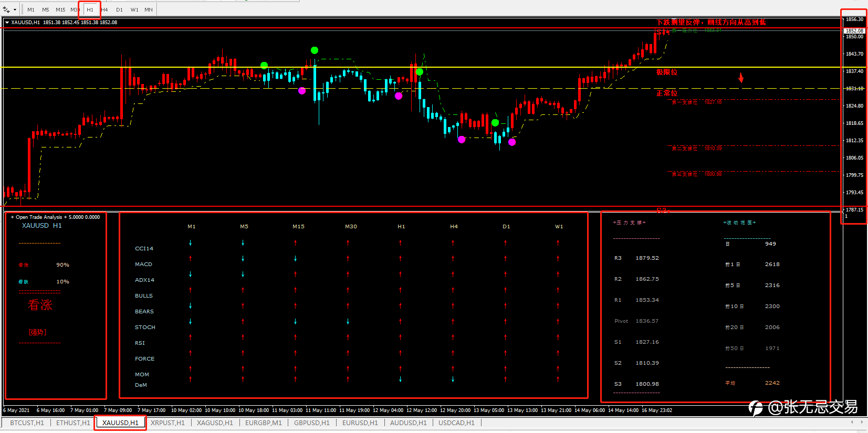Select the green signal dot above the solid yellow line

tap(315, 50)
